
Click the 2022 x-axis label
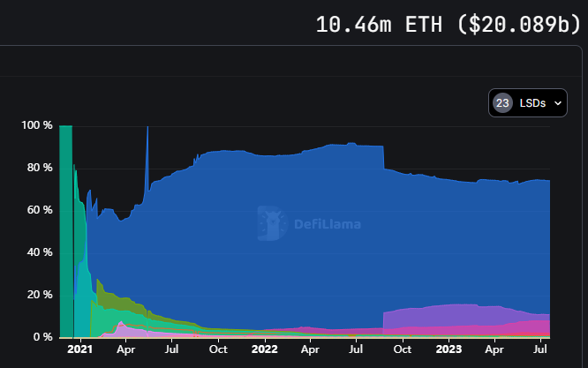point(264,349)
